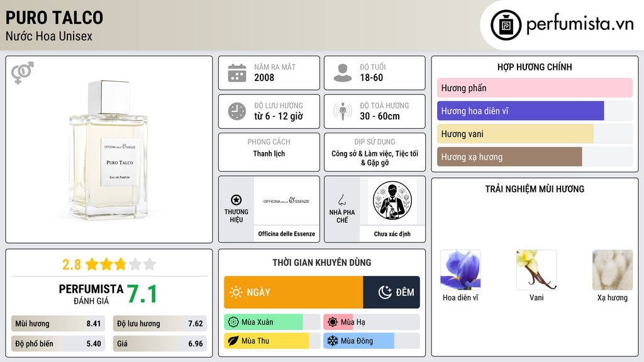Viewport: 644px width, 362px height.
Task: Click the Puro Talco bottle image
Action: (x=109, y=150)
